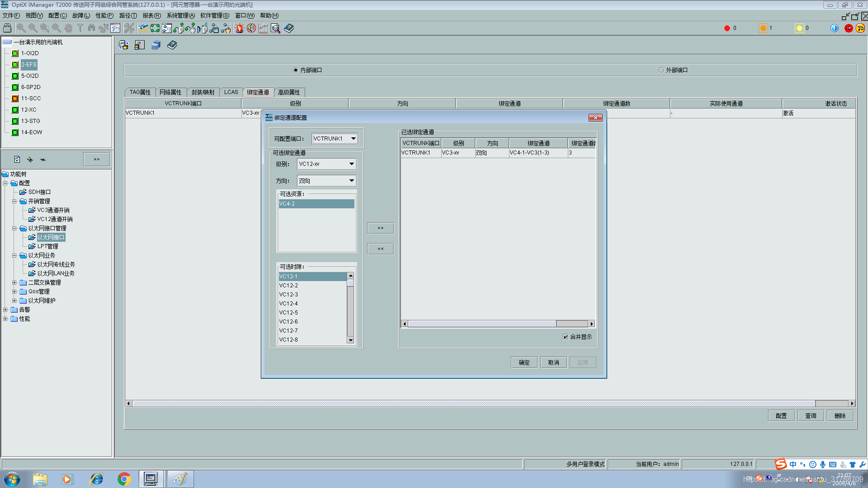868x488 pixels.
Task: Select the 内部端口 radio button
Action: click(296, 70)
